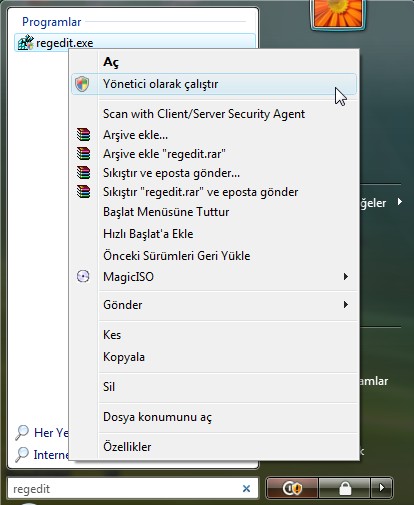Click the regedit.exe program icon
The width and height of the screenshot is (414, 505).
[26, 43]
